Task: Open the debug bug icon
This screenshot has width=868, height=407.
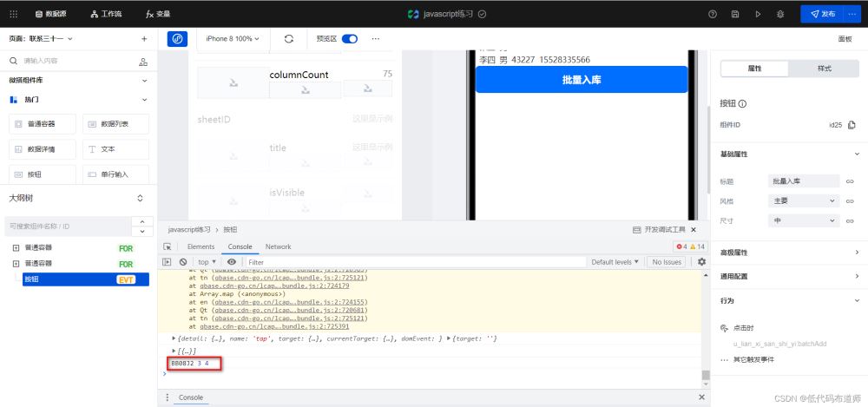Action: (780, 15)
